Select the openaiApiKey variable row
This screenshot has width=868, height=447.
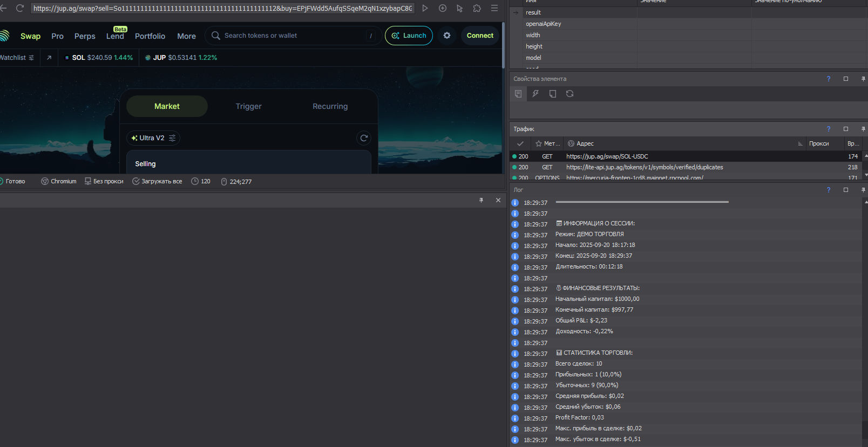click(x=688, y=24)
